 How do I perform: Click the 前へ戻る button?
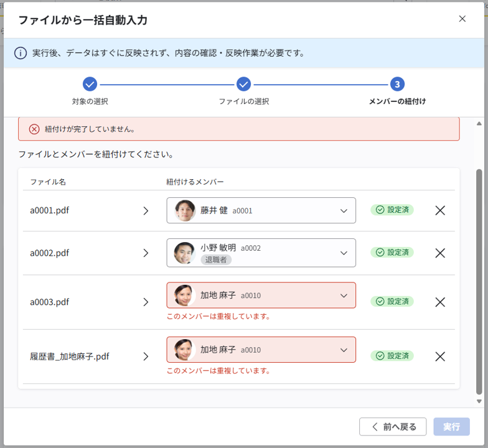pyautogui.click(x=393, y=427)
